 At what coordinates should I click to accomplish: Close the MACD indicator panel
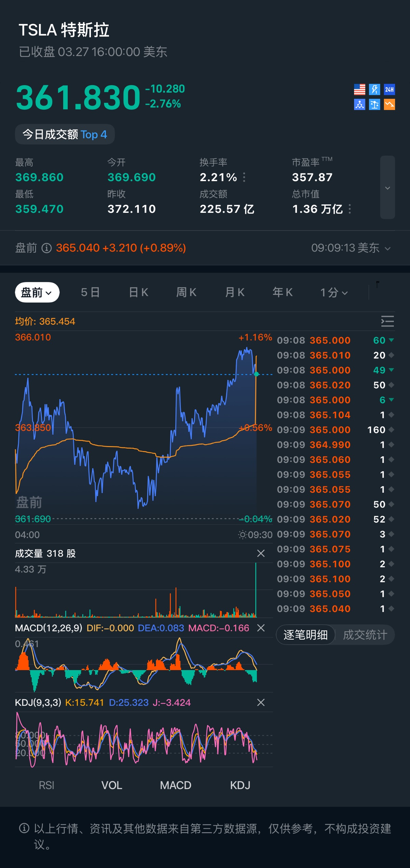click(x=261, y=628)
